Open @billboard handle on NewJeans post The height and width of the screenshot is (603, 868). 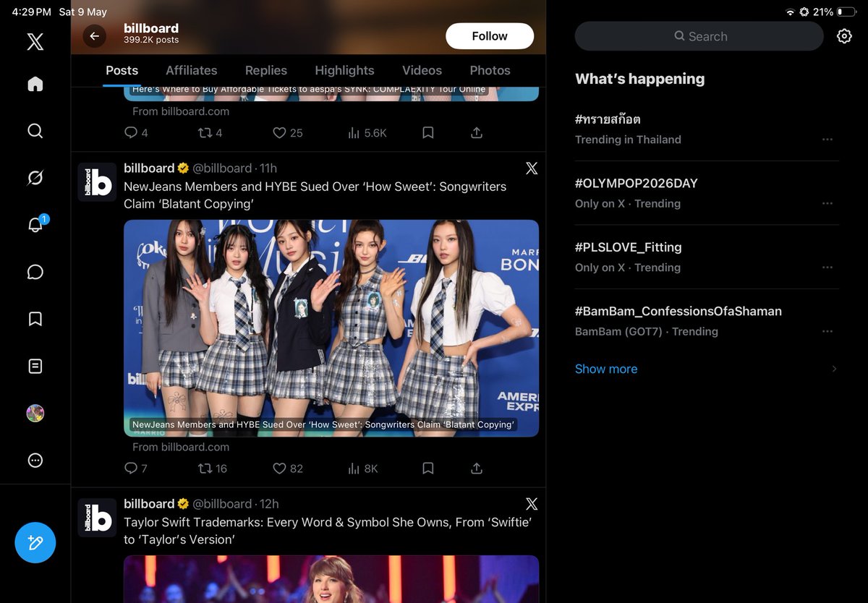tap(222, 168)
